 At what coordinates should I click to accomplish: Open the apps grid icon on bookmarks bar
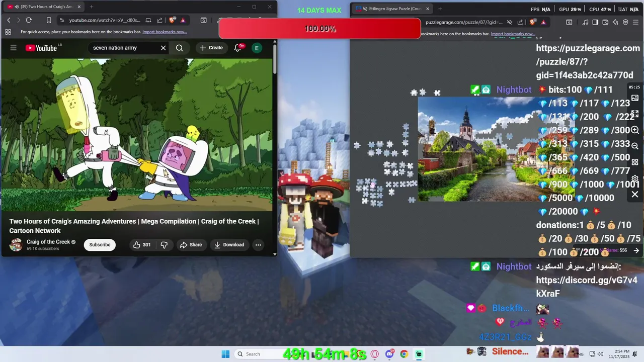pos(8,32)
